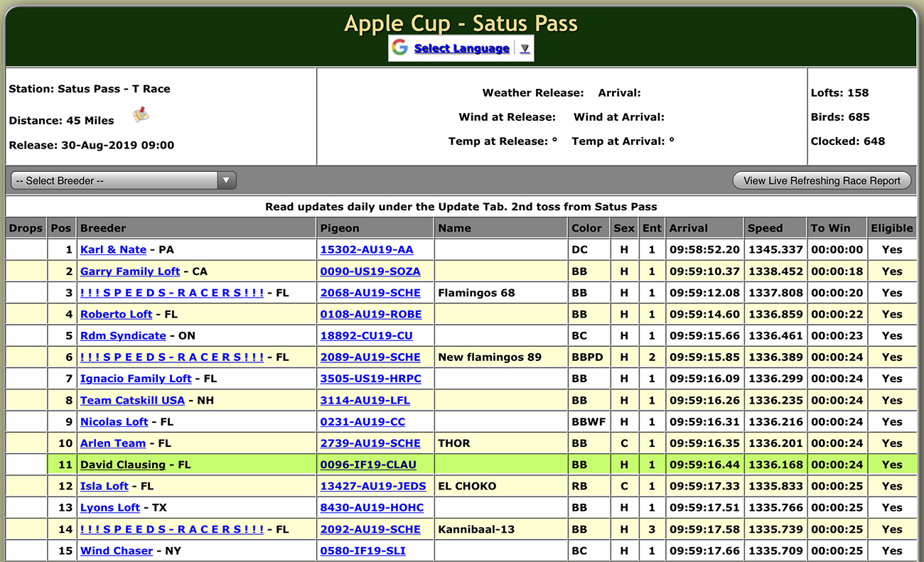Click the Drops column header
The width and height of the screenshot is (924, 562).
(26, 228)
